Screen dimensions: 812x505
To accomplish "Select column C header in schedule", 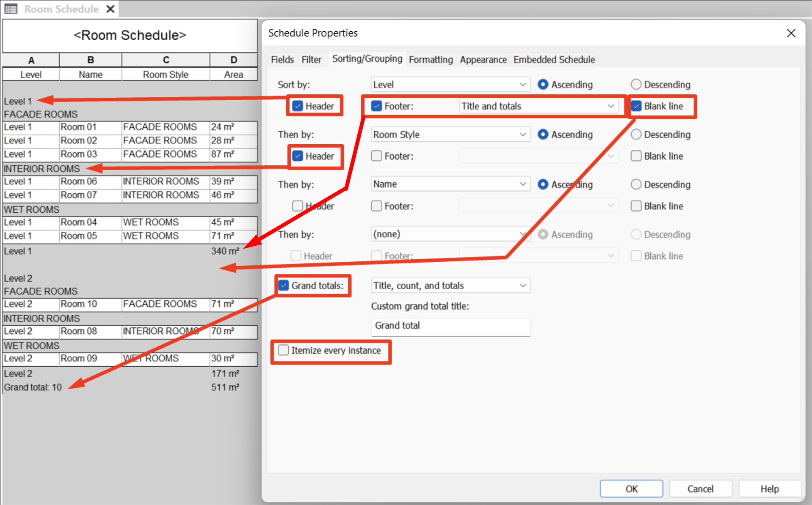I will [166, 60].
